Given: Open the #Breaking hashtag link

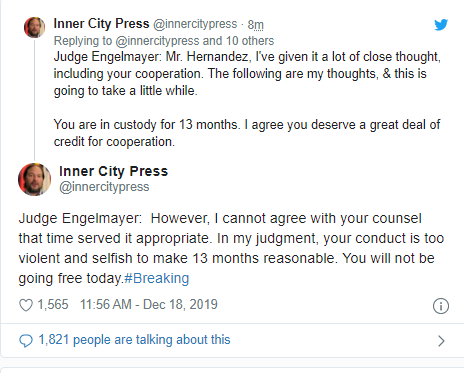Looking at the screenshot, I should pyautogui.click(x=157, y=278).
